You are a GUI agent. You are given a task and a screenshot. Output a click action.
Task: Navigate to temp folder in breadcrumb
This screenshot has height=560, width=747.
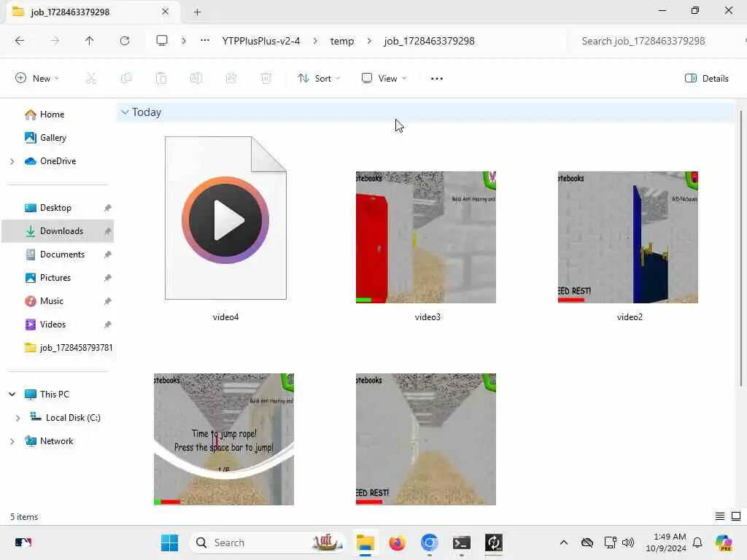click(342, 41)
